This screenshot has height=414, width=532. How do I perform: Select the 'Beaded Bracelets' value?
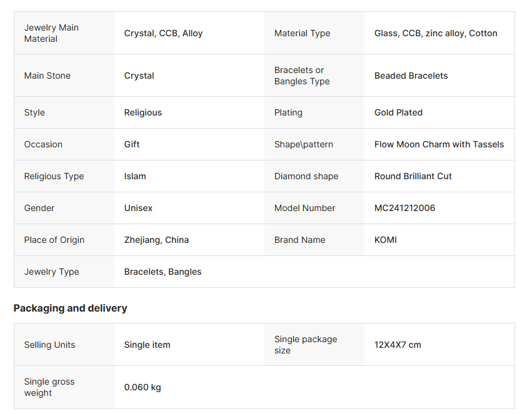pyautogui.click(x=411, y=76)
